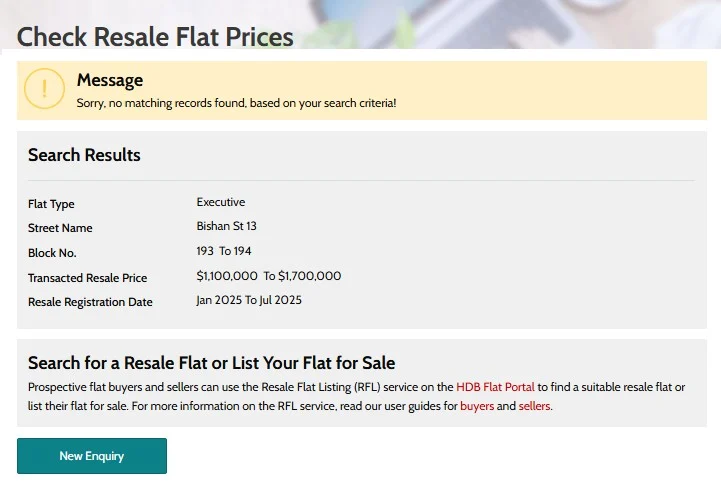This screenshot has width=721, height=503.
Task: Click the Search Results heading
Action: coord(84,155)
